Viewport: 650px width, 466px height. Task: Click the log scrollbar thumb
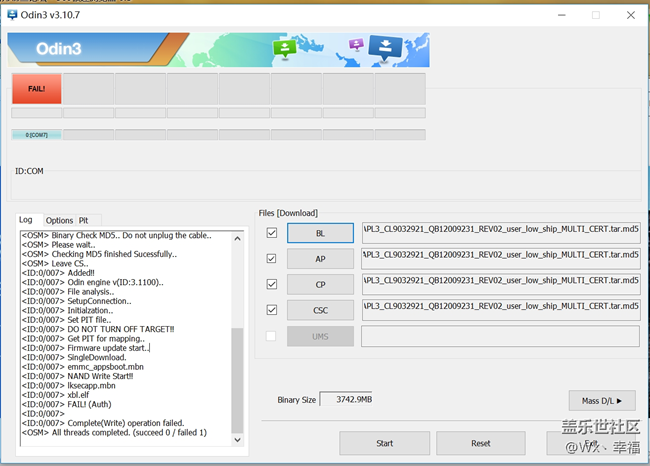point(238,380)
